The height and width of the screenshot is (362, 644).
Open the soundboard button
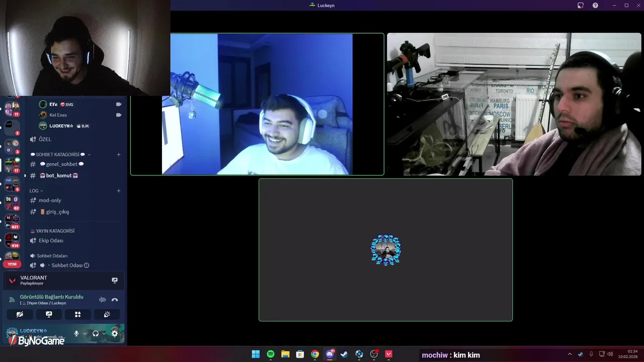point(107,314)
